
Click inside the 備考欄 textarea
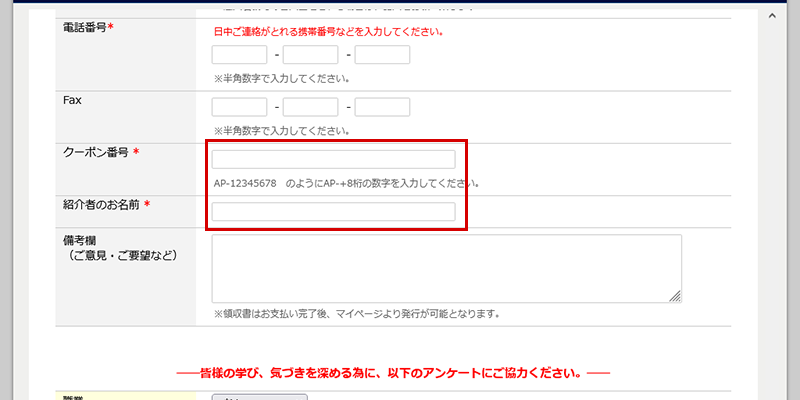pos(446,268)
